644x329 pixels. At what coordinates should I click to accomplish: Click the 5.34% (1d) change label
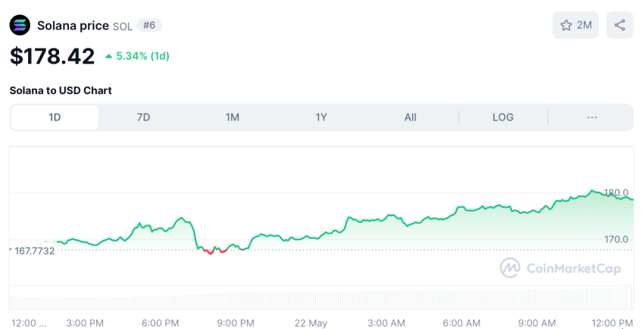click(142, 56)
